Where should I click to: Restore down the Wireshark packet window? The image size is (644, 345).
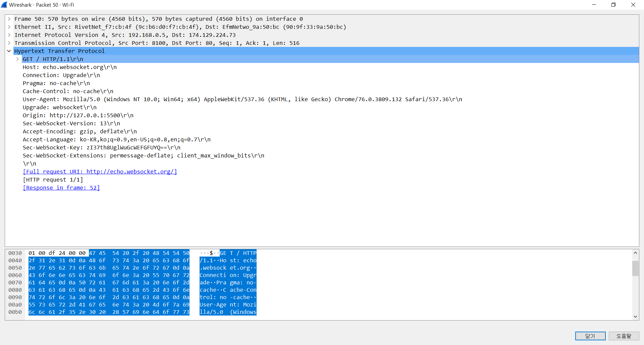[613, 5]
